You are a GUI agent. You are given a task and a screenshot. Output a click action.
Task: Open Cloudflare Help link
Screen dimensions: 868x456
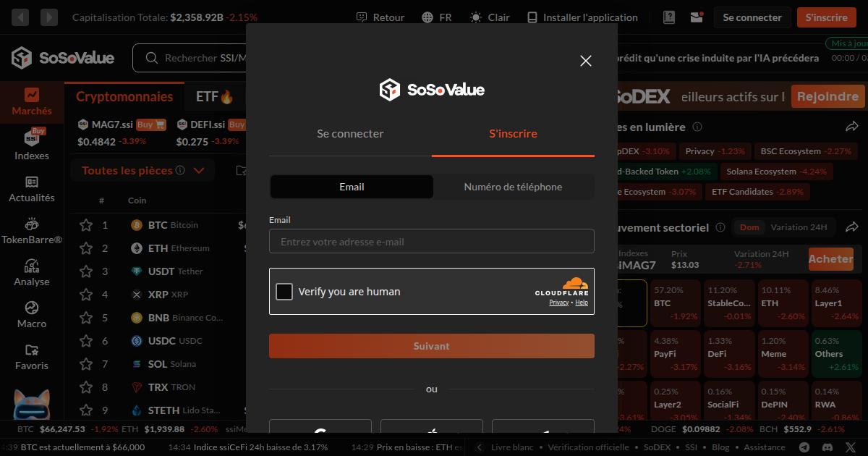click(x=582, y=303)
